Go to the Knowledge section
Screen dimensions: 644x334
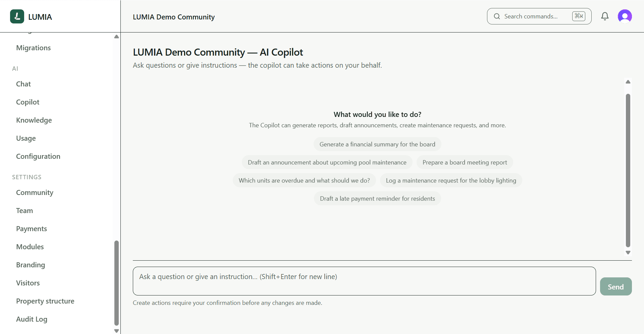point(34,120)
